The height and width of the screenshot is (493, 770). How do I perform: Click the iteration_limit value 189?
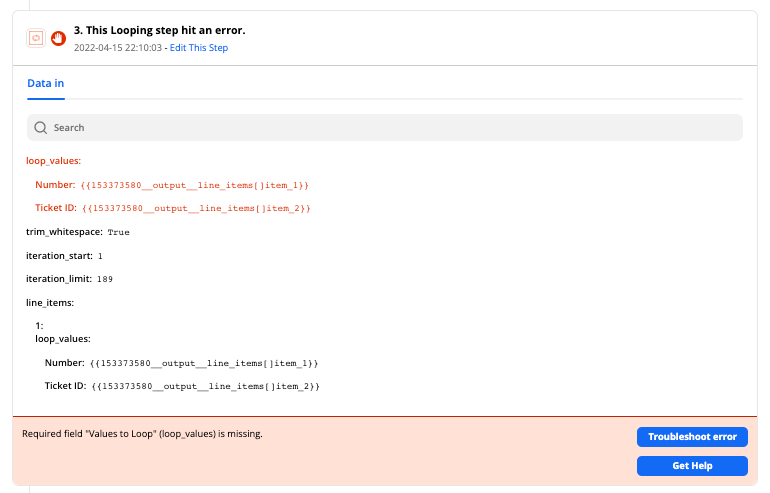coord(105,279)
